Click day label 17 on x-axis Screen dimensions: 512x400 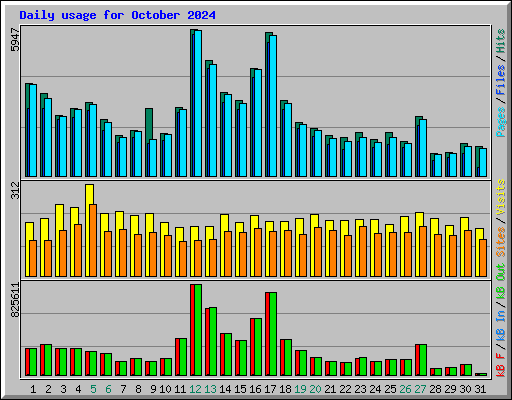(x=270, y=389)
